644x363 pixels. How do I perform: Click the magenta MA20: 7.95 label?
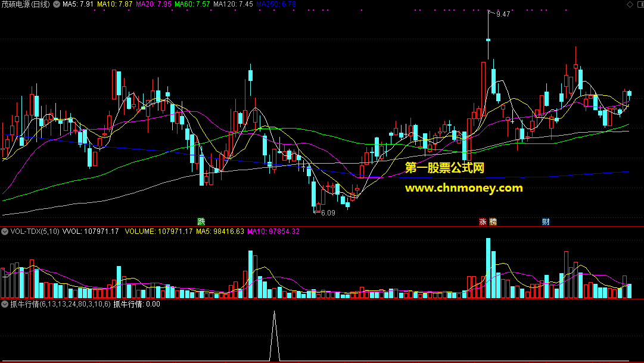coord(154,4)
